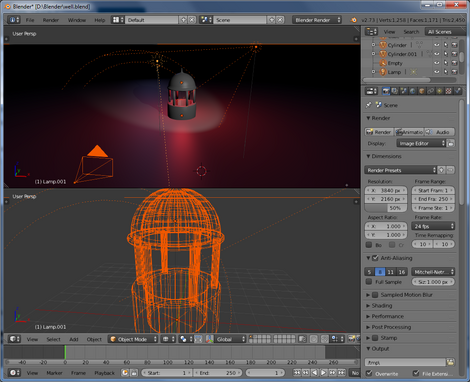The image size is (470, 382).
Task: Toggle visibility eye for Cylinder
Action: 437,45
